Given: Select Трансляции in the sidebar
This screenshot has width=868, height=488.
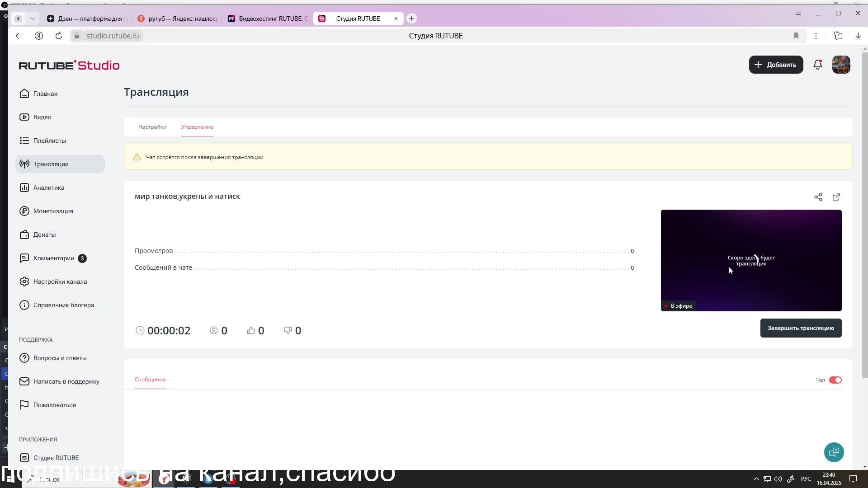Looking at the screenshot, I should [x=60, y=164].
